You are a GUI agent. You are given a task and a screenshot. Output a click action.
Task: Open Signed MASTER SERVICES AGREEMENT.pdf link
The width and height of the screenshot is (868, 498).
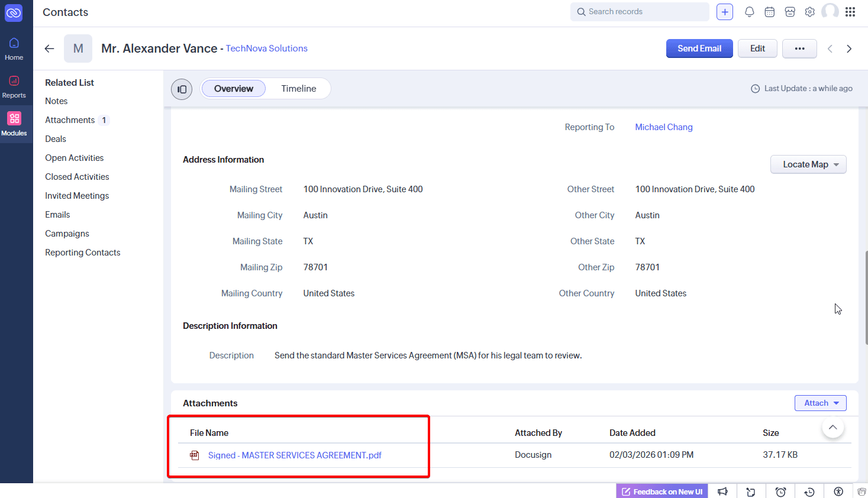click(x=295, y=455)
